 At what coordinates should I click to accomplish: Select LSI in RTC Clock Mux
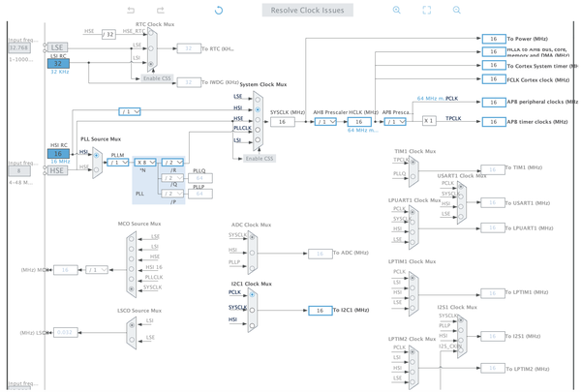151,64
